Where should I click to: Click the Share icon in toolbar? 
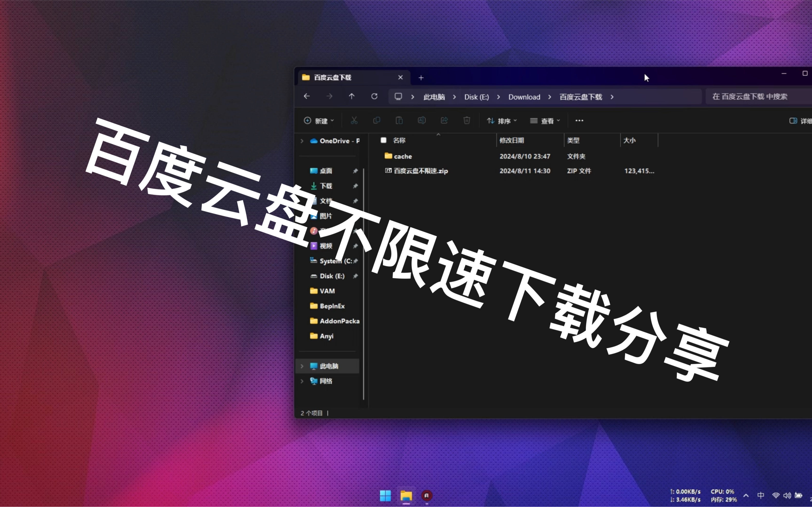(444, 120)
